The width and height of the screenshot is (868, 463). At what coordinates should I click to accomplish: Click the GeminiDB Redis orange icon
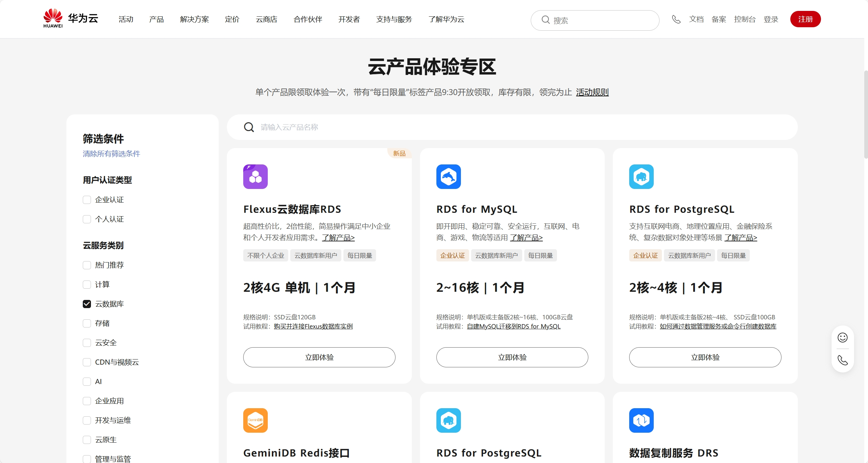pyautogui.click(x=255, y=420)
